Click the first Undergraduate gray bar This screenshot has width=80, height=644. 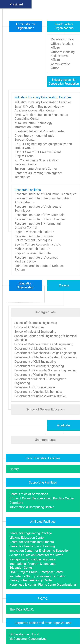pyautogui.click(x=45, y=312)
